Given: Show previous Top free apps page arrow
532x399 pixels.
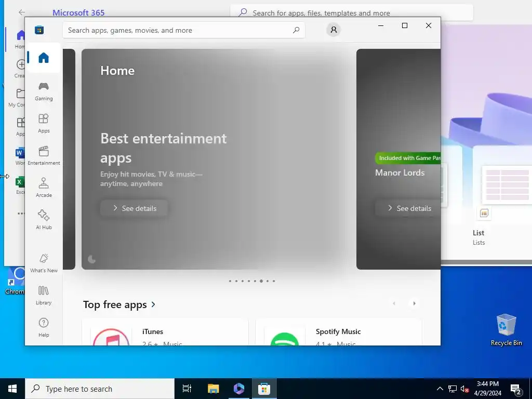Looking at the screenshot, I should point(394,303).
